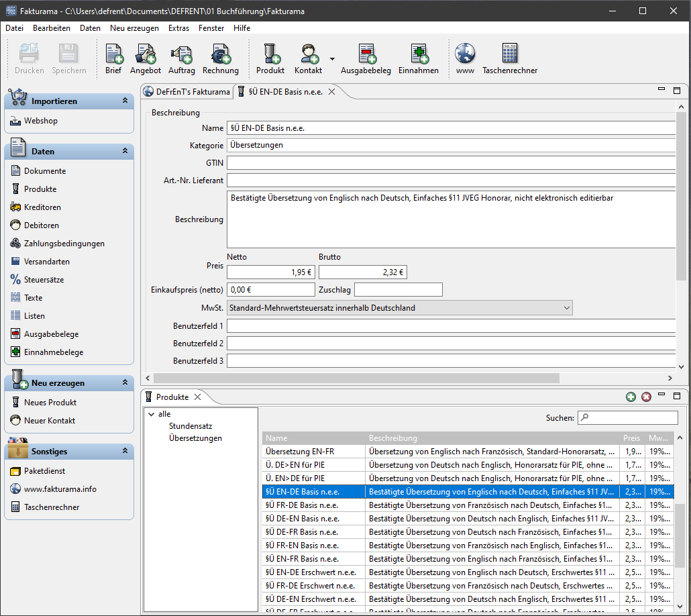Open the Neu erzeugen menu

[134, 28]
